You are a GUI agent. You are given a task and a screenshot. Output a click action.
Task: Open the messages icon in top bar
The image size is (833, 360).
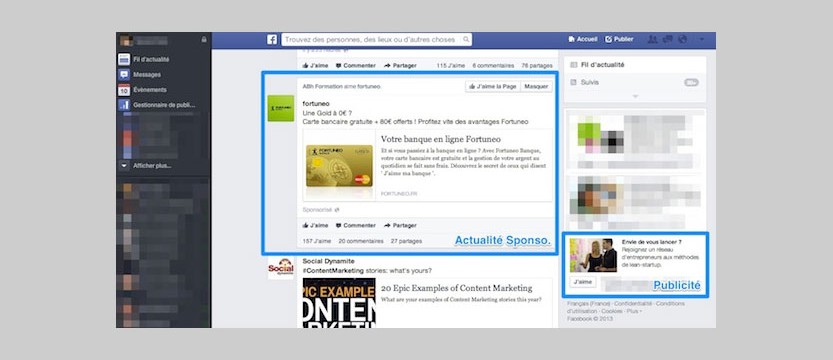tap(668, 39)
